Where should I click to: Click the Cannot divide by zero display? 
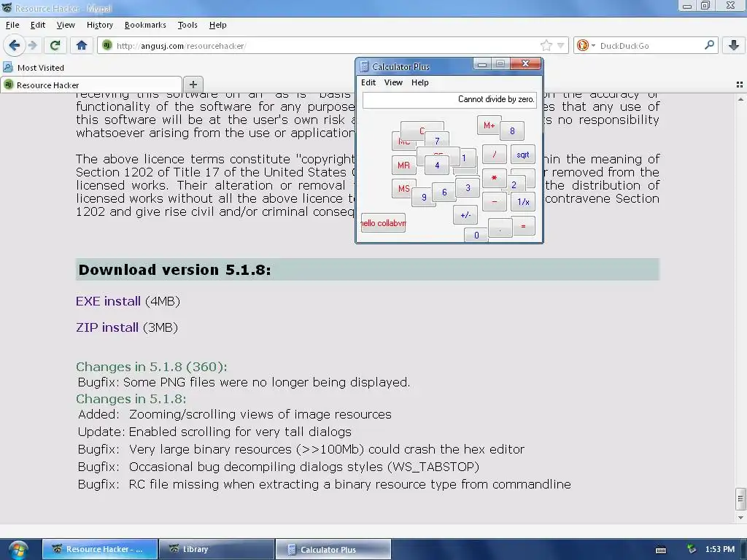(449, 99)
